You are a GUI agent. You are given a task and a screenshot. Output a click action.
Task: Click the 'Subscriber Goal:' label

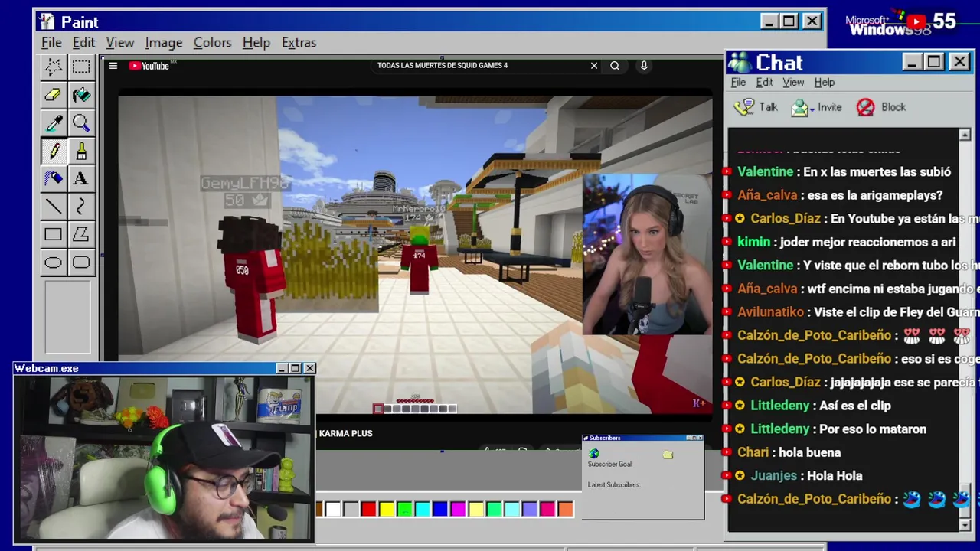click(x=609, y=465)
